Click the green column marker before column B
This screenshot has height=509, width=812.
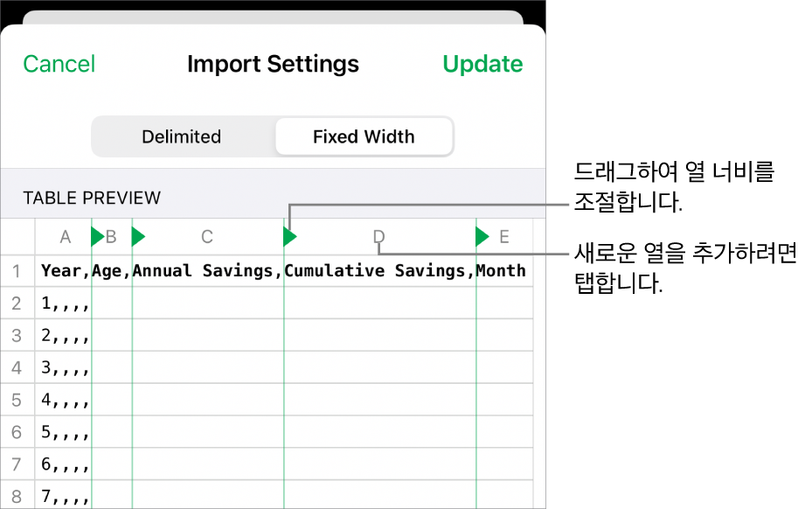click(97, 236)
